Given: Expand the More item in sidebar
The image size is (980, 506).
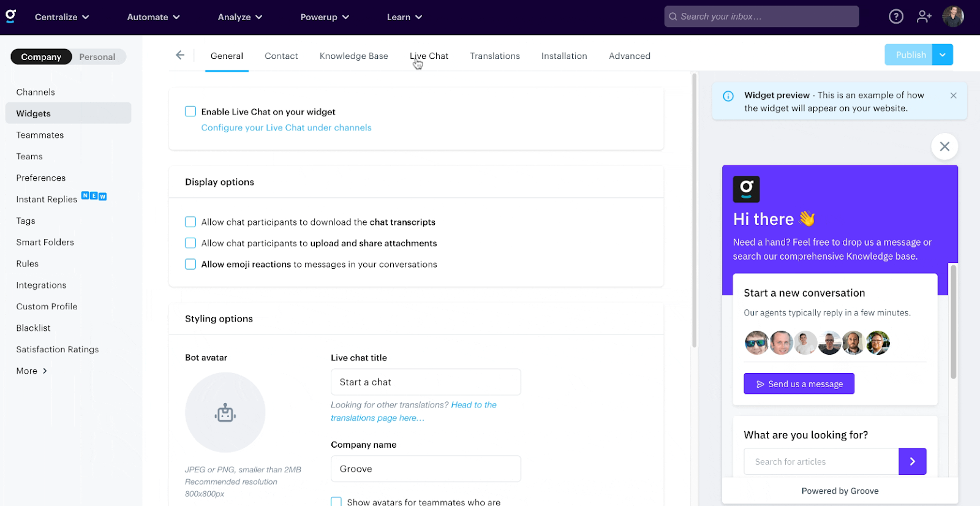Looking at the screenshot, I should point(32,371).
